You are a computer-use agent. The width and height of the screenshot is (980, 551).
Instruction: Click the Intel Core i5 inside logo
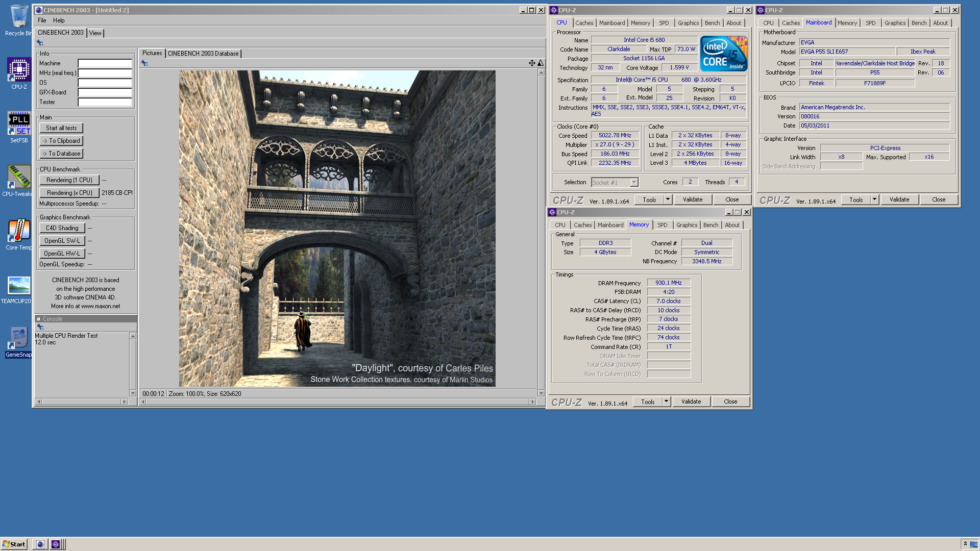(723, 54)
